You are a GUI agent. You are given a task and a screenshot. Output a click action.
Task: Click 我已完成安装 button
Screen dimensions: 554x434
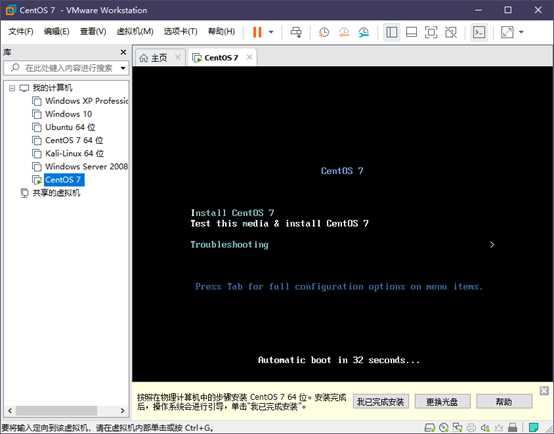point(381,402)
